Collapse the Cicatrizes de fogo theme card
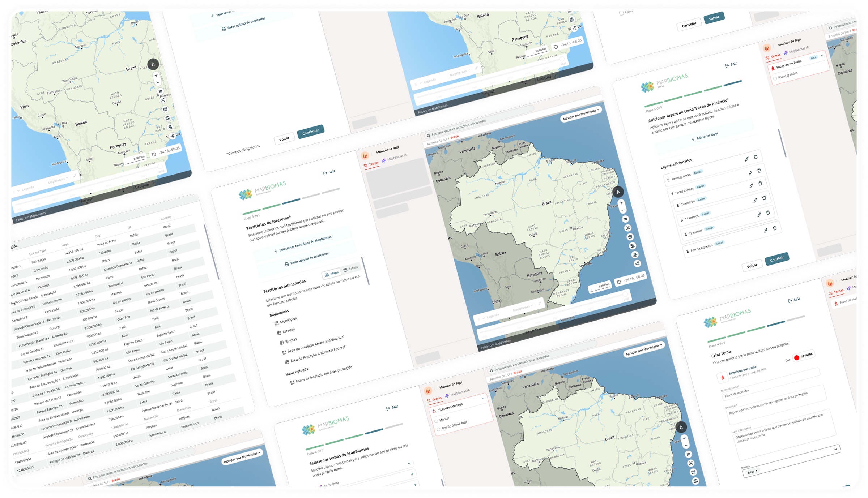 483,398
